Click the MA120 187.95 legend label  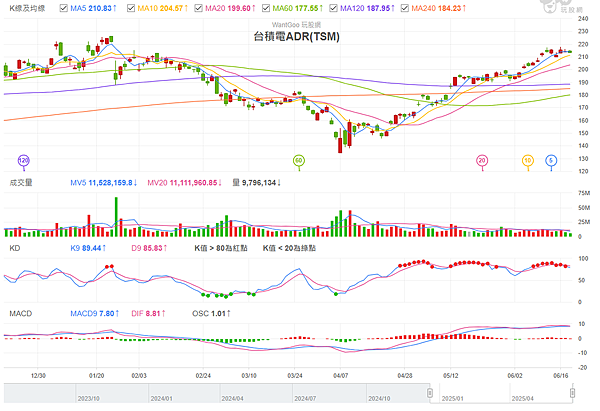367,8
